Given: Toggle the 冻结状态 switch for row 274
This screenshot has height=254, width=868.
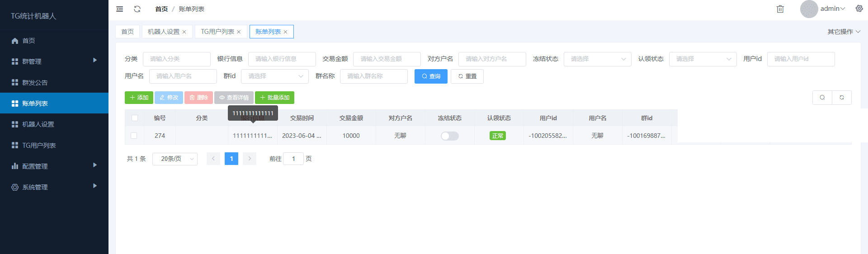Looking at the screenshot, I should pos(449,136).
